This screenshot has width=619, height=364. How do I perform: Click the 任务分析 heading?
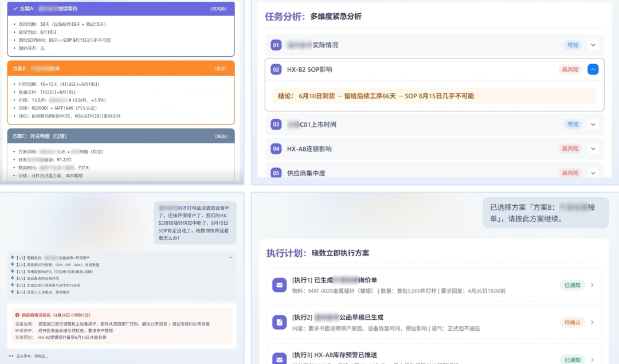285,17
